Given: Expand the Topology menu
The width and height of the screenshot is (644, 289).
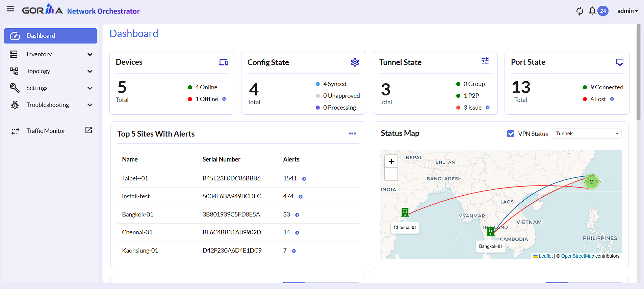Looking at the screenshot, I should (x=51, y=71).
